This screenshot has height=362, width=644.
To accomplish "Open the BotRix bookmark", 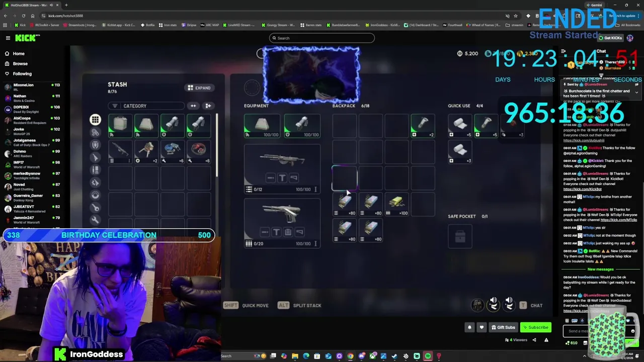I will pos(147,25).
